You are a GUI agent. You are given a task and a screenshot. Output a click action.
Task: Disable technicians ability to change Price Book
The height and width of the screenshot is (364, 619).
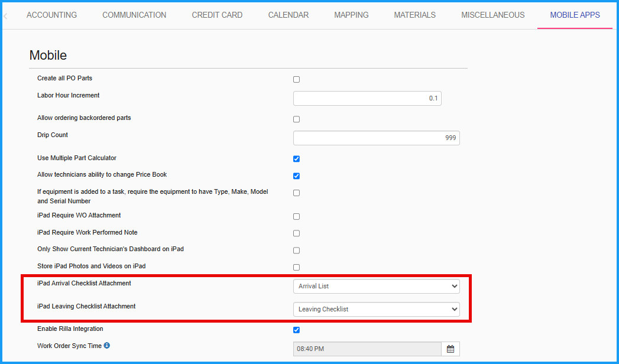coord(296,176)
